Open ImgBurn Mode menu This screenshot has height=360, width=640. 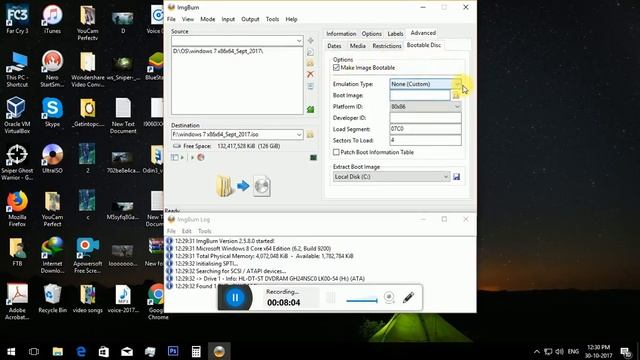point(207,19)
